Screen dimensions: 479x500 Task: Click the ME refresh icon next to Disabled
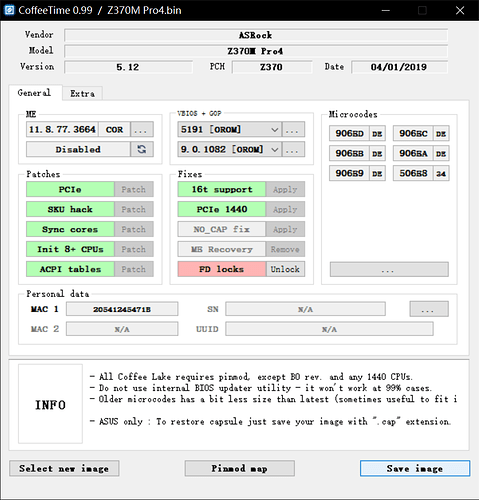pyautogui.click(x=142, y=149)
